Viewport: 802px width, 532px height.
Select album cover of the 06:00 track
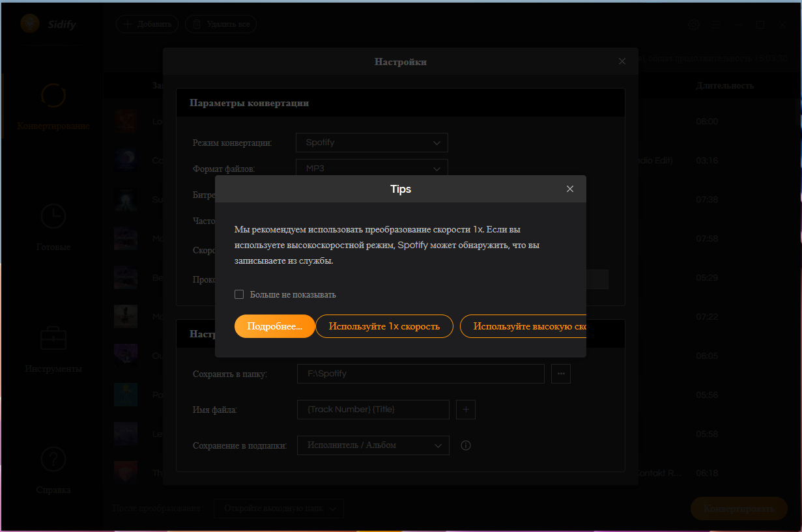coord(126,121)
